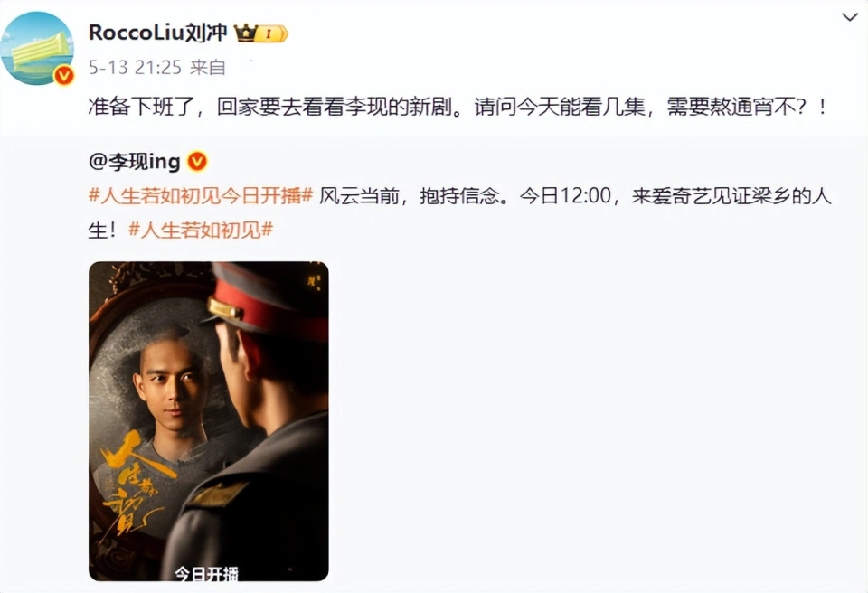
Task: Click golden calligraphy title on the poster
Action: click(133, 481)
